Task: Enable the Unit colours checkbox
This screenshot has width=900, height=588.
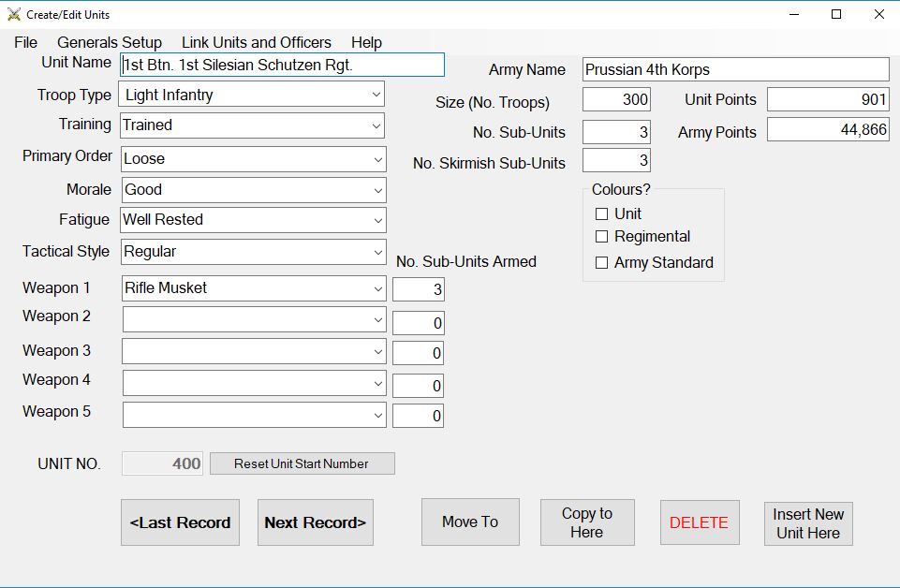Action: [x=603, y=213]
